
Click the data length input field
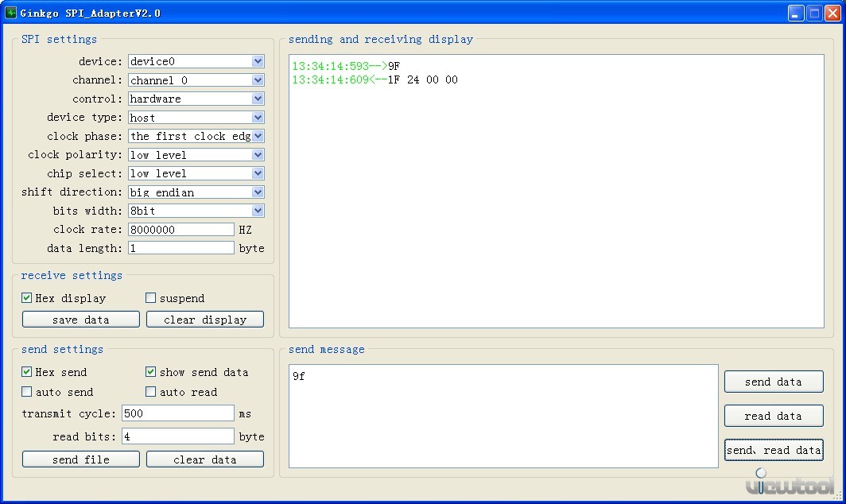point(180,248)
